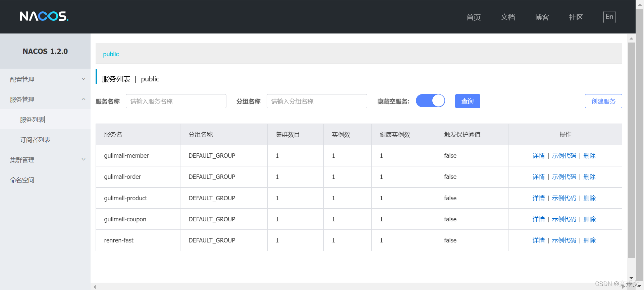Click 删除 for renren-fast
This screenshot has width=644, height=290.
click(589, 240)
